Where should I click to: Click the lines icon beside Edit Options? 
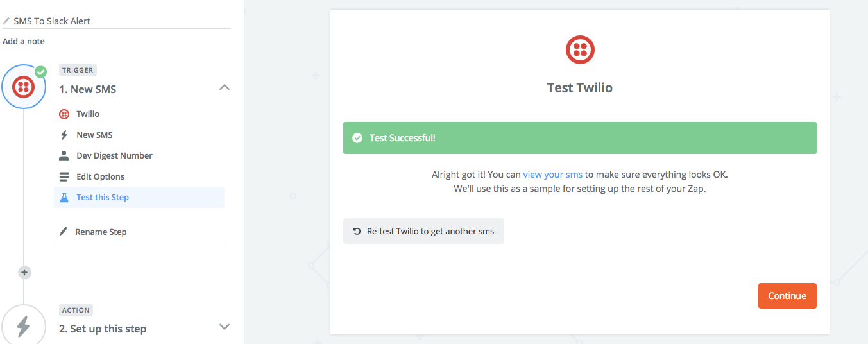[x=64, y=176]
